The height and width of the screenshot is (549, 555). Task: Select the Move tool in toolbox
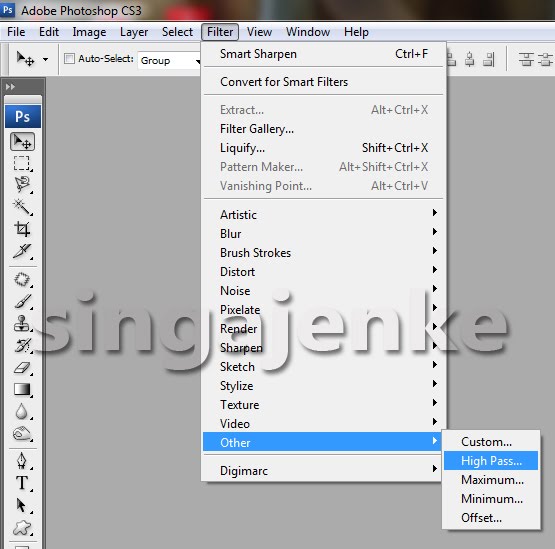click(x=22, y=142)
